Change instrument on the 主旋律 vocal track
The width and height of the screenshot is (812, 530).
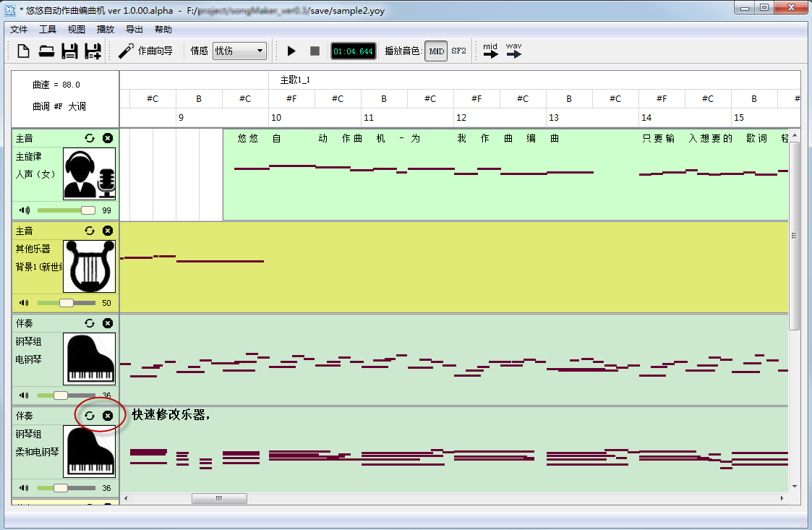pyautogui.click(x=90, y=138)
